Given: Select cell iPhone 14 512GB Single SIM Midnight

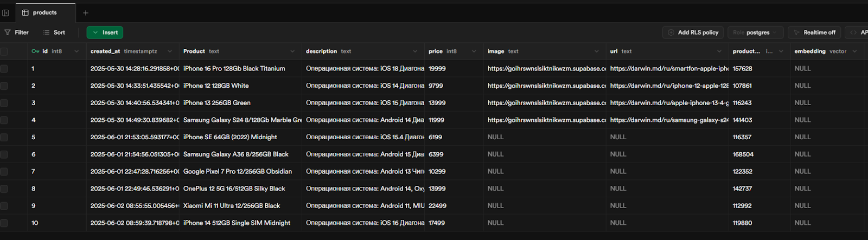Looking at the screenshot, I should 241,223.
